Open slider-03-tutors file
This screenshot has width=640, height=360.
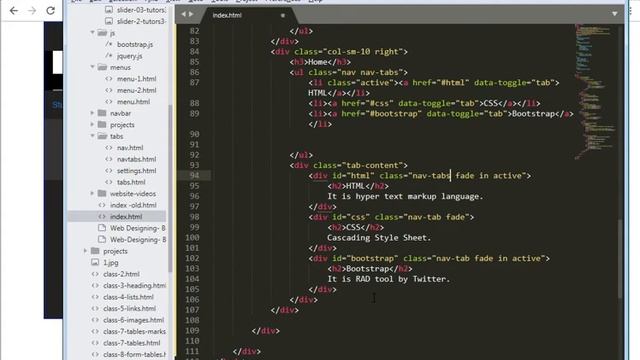pyautogui.click(x=141, y=9)
